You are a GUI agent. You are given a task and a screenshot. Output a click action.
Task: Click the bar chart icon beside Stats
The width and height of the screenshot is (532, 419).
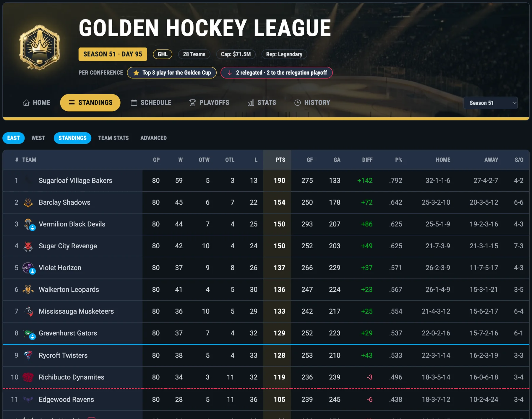(x=251, y=103)
